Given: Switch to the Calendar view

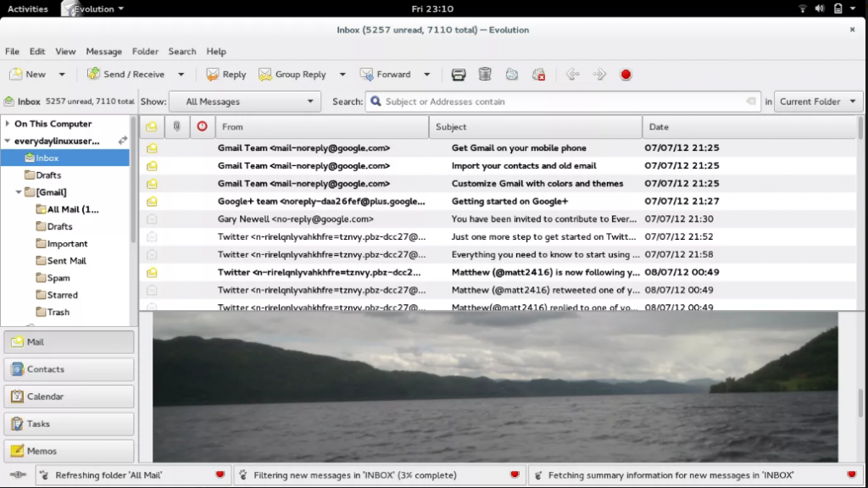Looking at the screenshot, I should (x=69, y=396).
